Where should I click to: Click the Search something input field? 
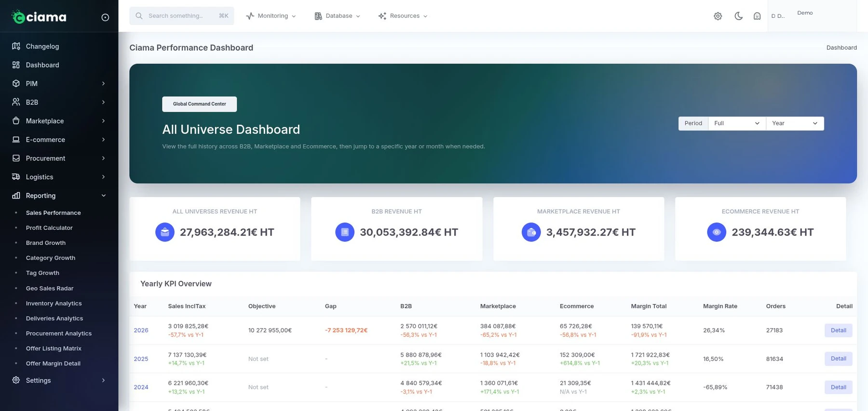[x=182, y=16]
